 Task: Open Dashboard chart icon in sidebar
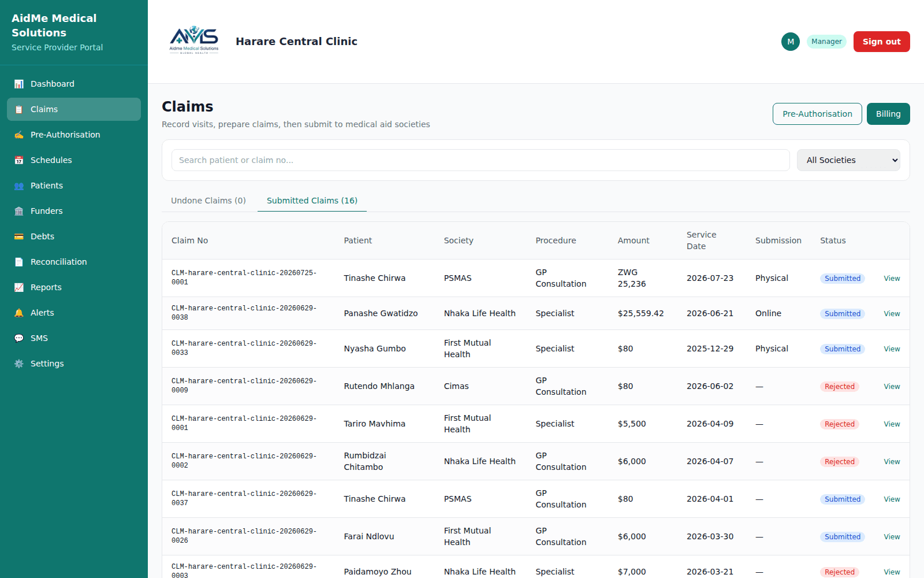[19, 84]
